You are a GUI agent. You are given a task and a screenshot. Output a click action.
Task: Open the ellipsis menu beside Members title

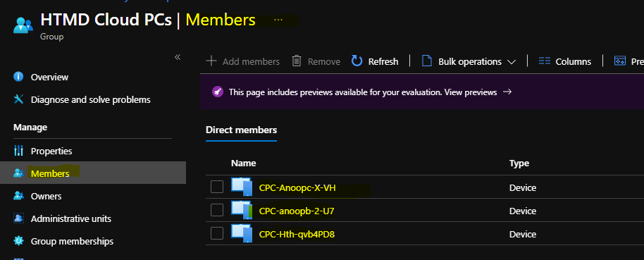(x=278, y=20)
